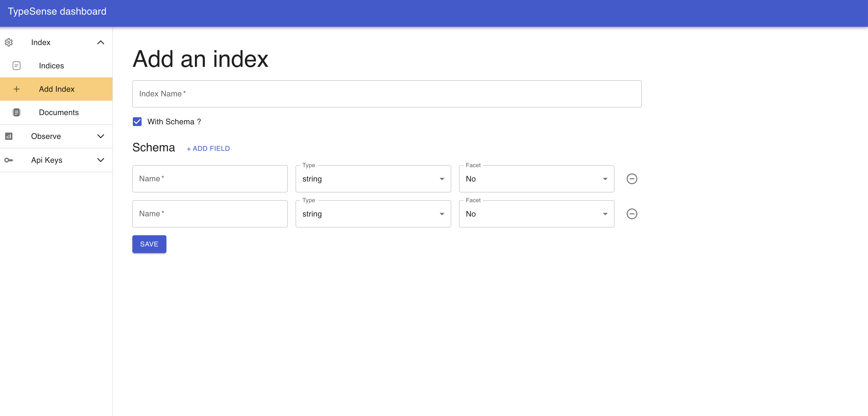Remove the first schema field row
This screenshot has height=416, width=868.
(x=632, y=179)
